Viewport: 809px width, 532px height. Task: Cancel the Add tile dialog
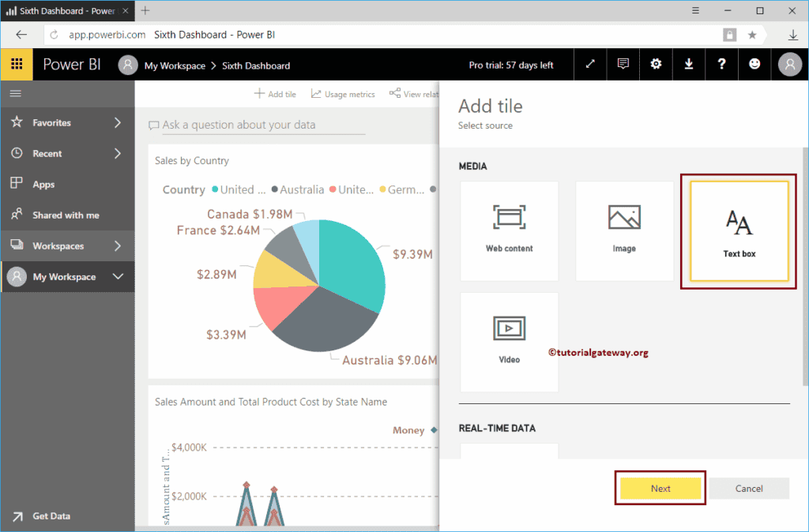click(x=748, y=488)
